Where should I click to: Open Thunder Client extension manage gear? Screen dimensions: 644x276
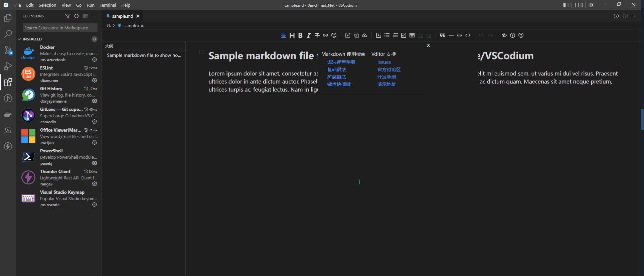click(95, 184)
